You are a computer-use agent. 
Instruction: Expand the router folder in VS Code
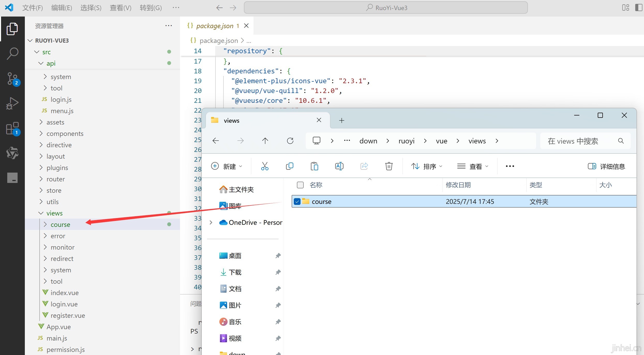pos(41,179)
